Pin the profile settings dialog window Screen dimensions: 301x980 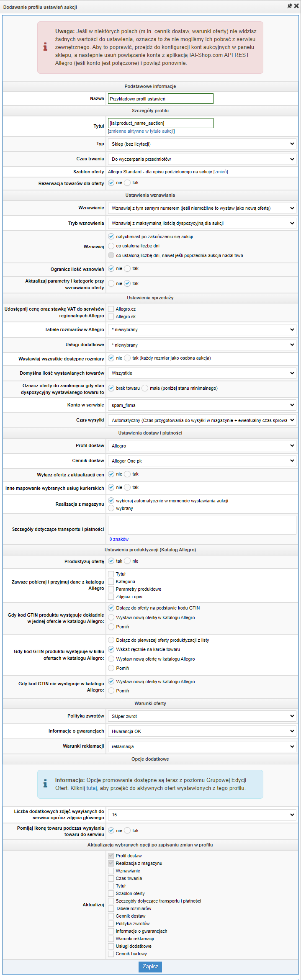(x=290, y=6)
